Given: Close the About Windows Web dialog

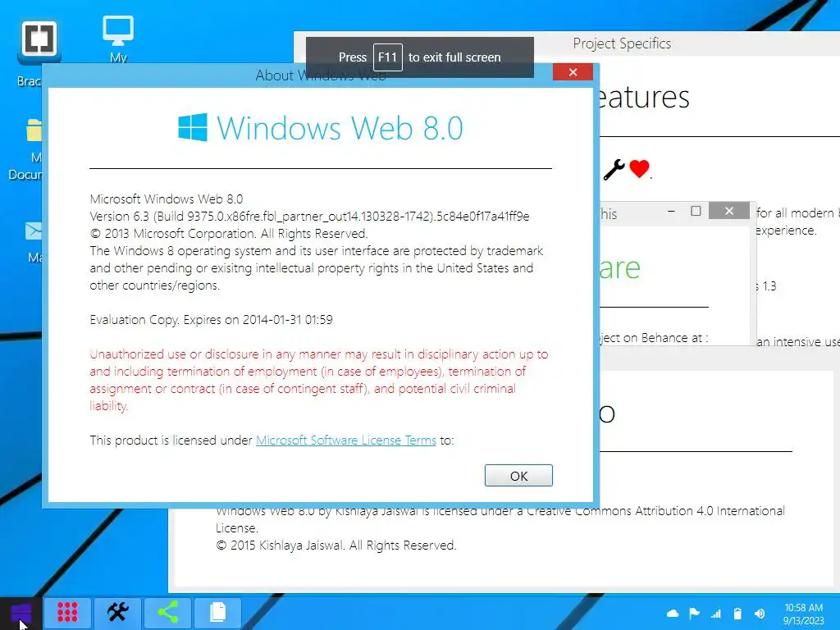Looking at the screenshot, I should [573, 72].
